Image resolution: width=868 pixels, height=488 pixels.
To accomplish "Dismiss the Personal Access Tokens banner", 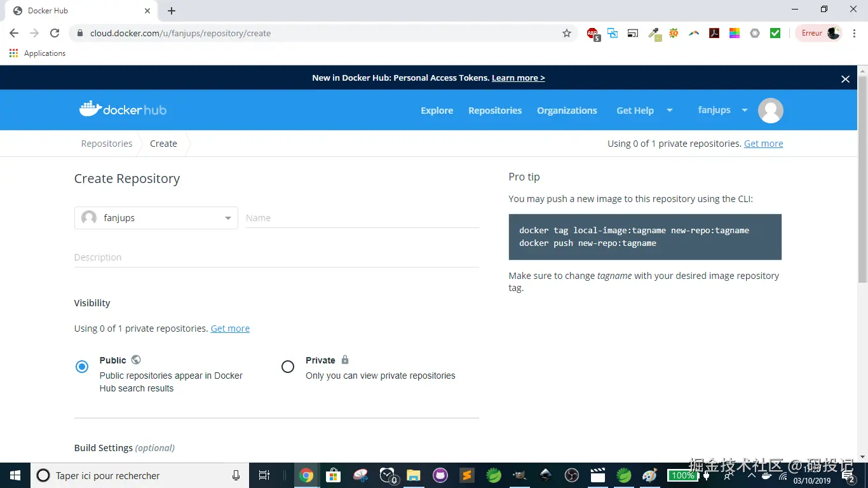I will pyautogui.click(x=845, y=79).
